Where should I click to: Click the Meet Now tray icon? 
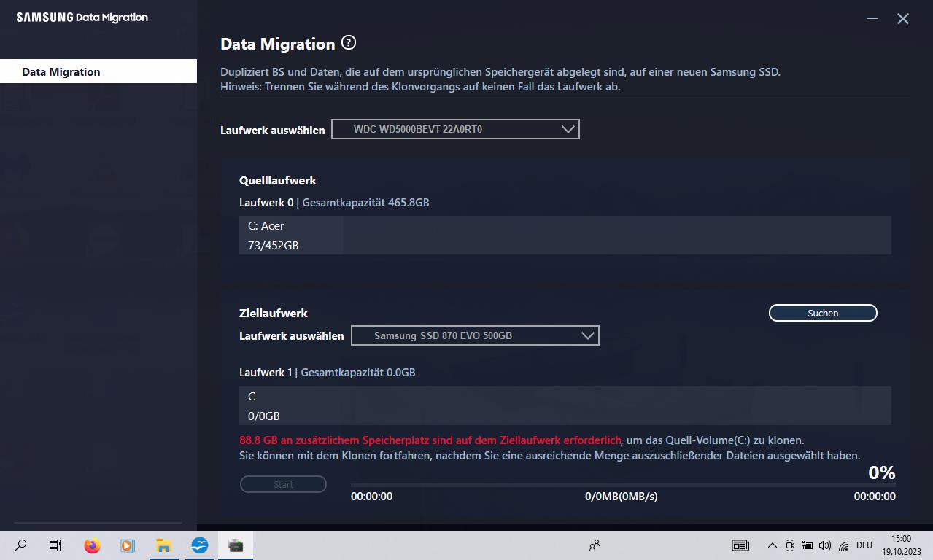[x=790, y=545]
